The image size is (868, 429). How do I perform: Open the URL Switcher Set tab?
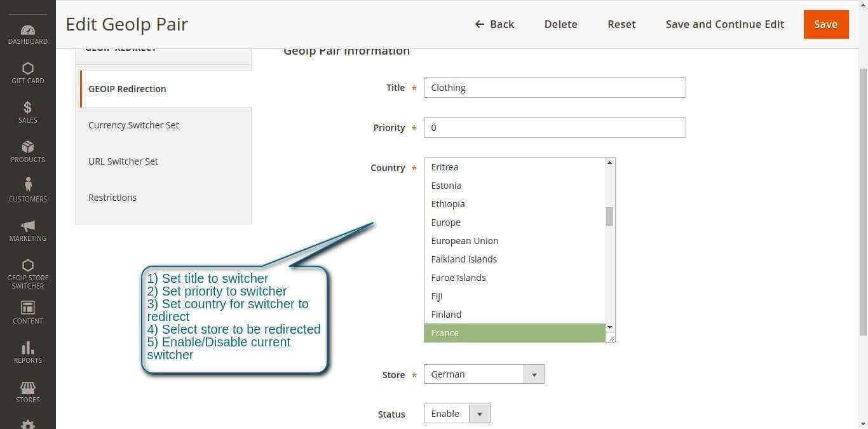[123, 161]
